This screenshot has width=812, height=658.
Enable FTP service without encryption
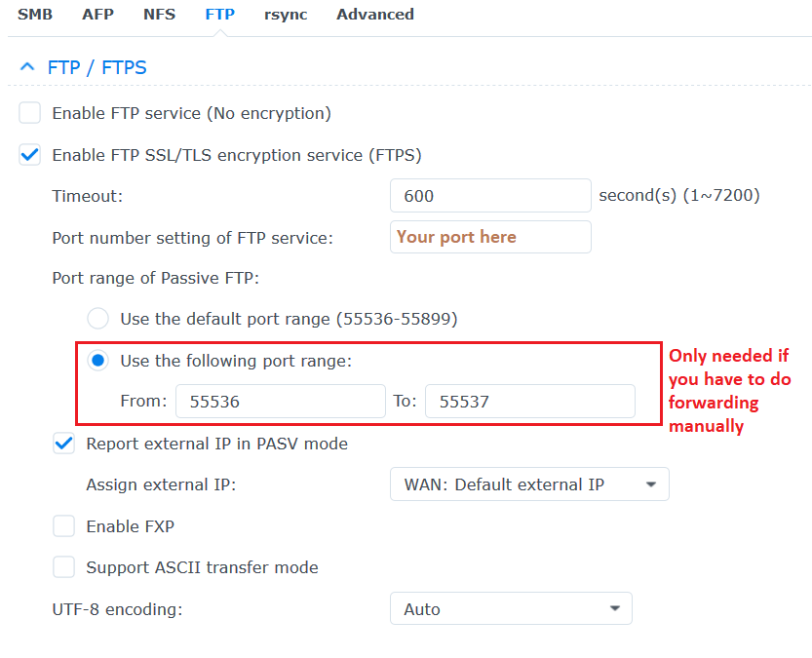[x=30, y=113]
